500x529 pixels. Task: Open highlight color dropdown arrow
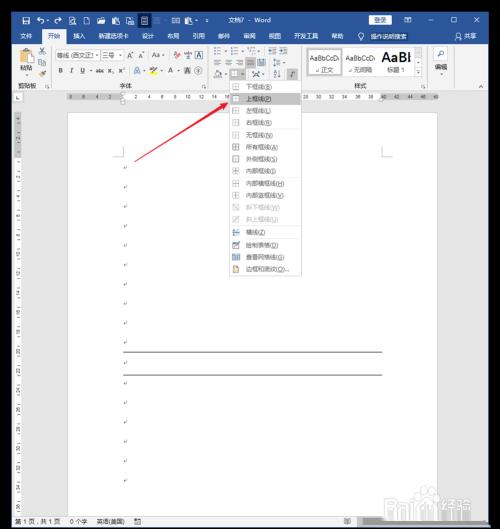[x=162, y=71]
